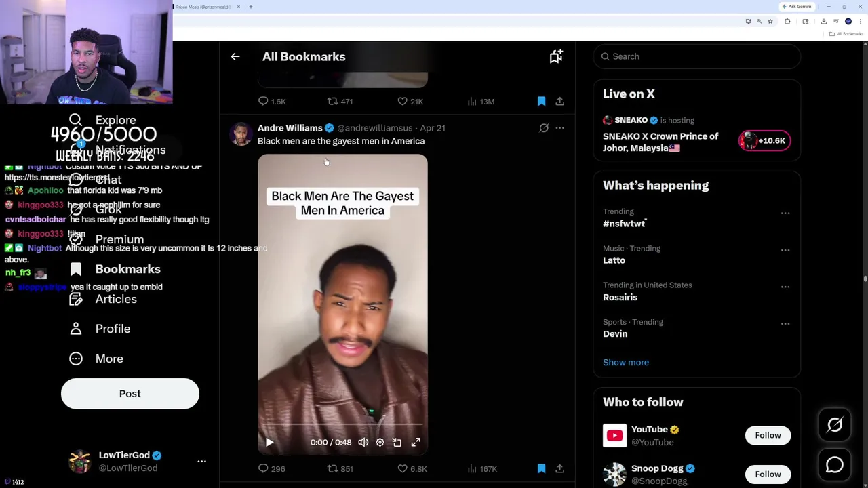Follow the YouTube account
Screen dimensions: 868x488
pos(768,435)
